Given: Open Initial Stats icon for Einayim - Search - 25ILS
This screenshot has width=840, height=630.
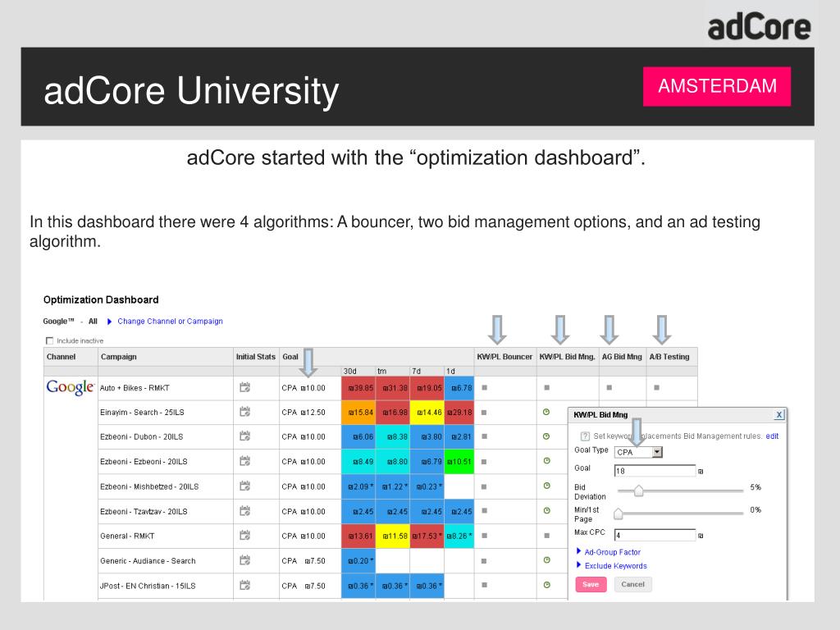Looking at the screenshot, I should (244, 412).
